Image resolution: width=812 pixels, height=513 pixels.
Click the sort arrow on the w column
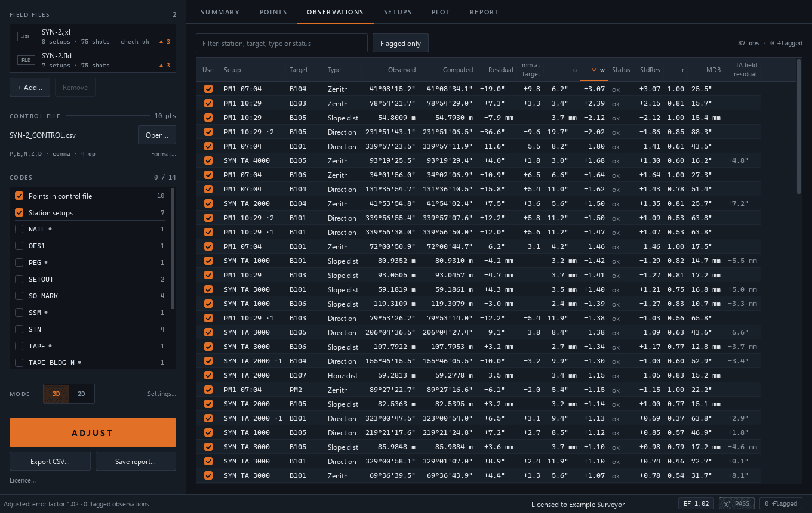pos(594,70)
